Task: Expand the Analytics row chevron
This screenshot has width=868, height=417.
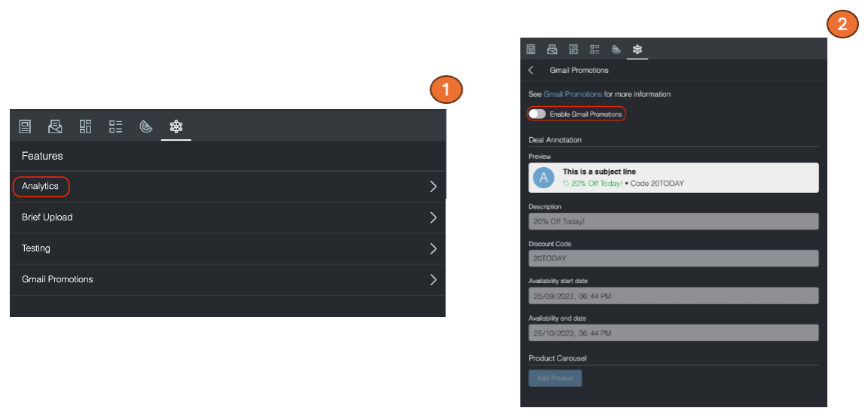Action: coord(433,187)
